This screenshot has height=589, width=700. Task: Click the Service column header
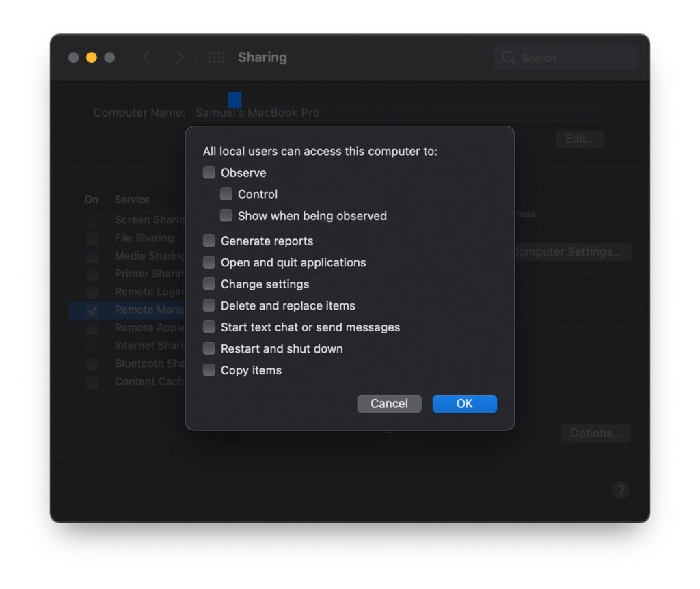[132, 200]
